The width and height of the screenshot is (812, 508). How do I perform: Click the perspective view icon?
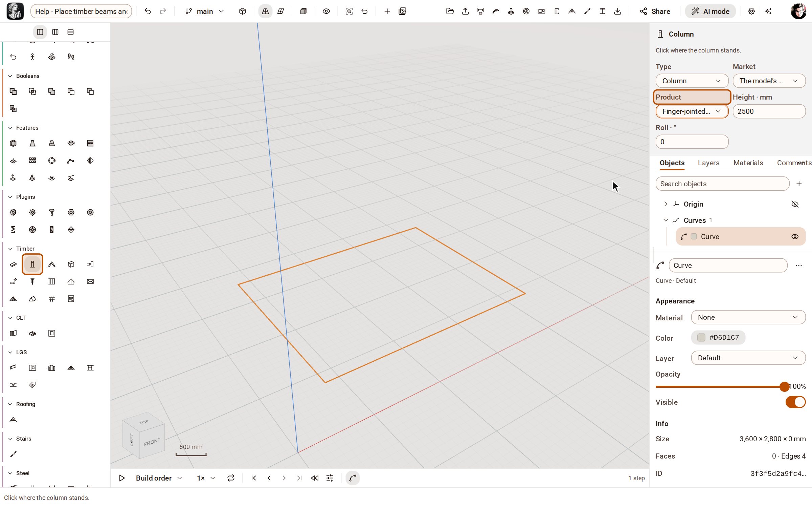265,11
